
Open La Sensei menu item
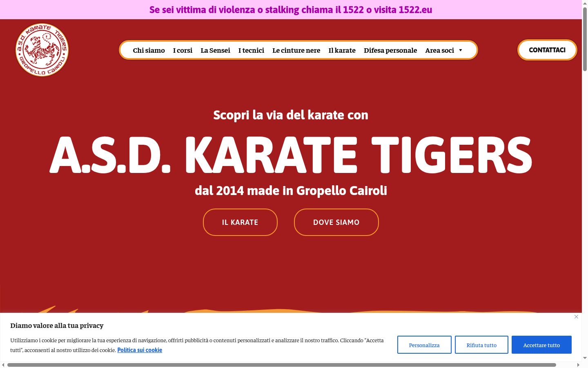click(215, 50)
